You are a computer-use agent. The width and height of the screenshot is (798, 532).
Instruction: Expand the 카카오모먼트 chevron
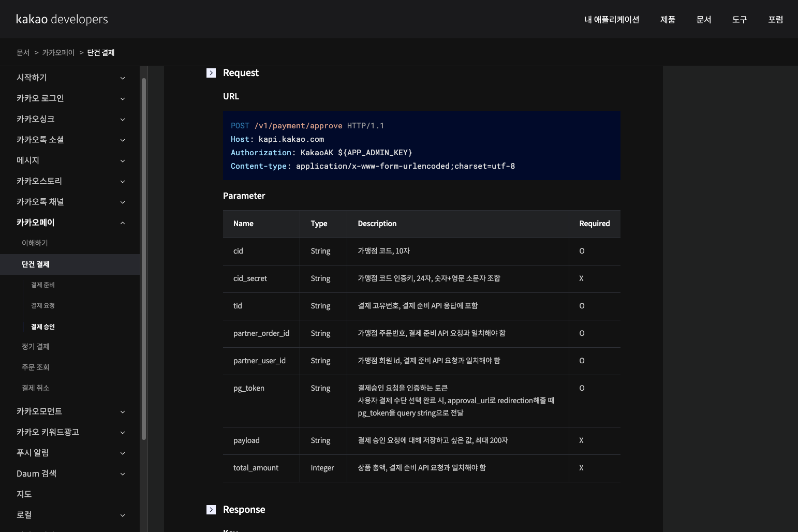pyautogui.click(x=123, y=412)
